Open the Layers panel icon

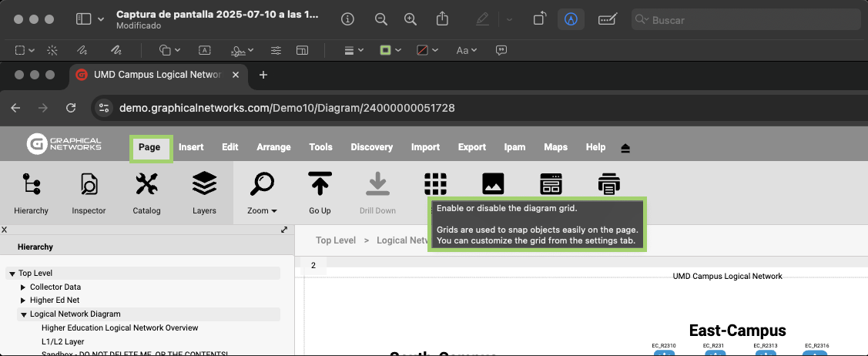[204, 185]
